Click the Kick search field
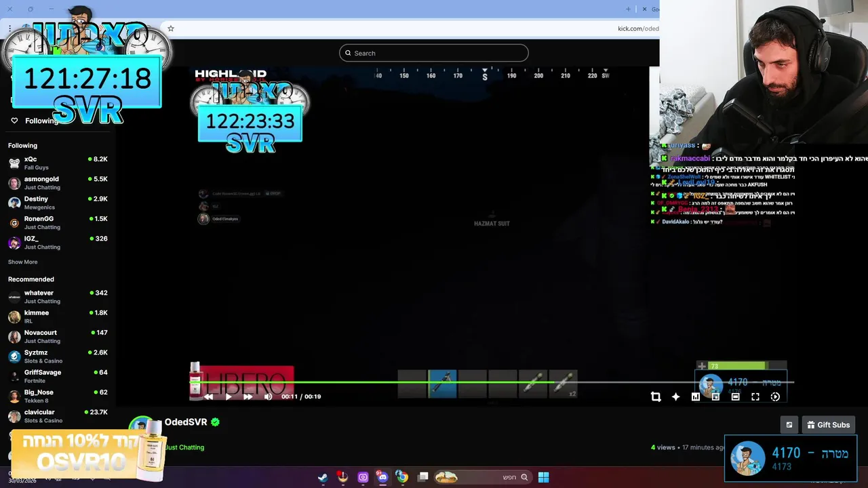 pyautogui.click(x=434, y=53)
